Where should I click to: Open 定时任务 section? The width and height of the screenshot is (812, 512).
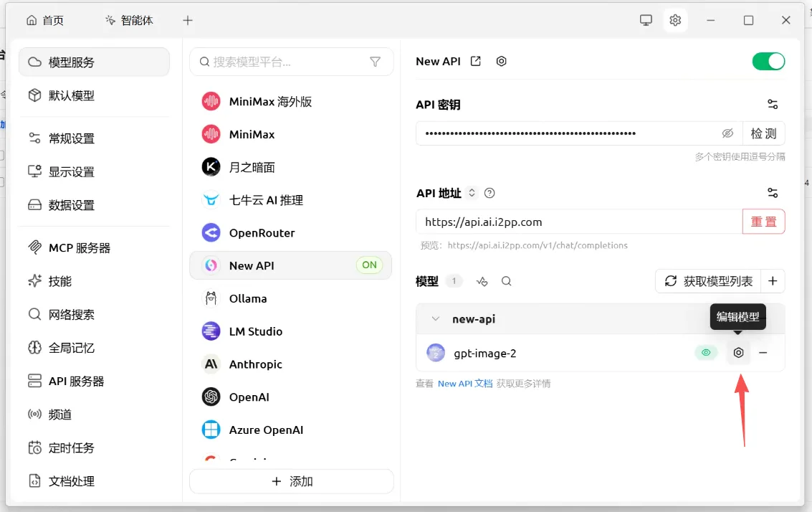click(x=95, y=447)
